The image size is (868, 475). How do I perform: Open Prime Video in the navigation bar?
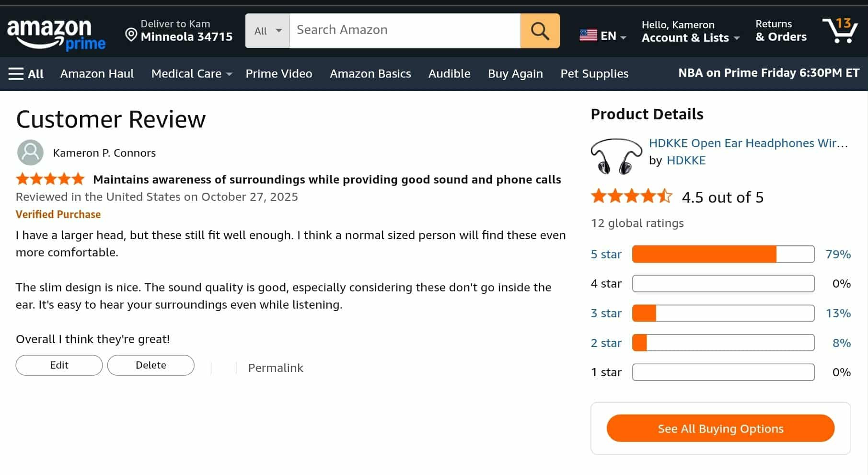[x=279, y=73]
